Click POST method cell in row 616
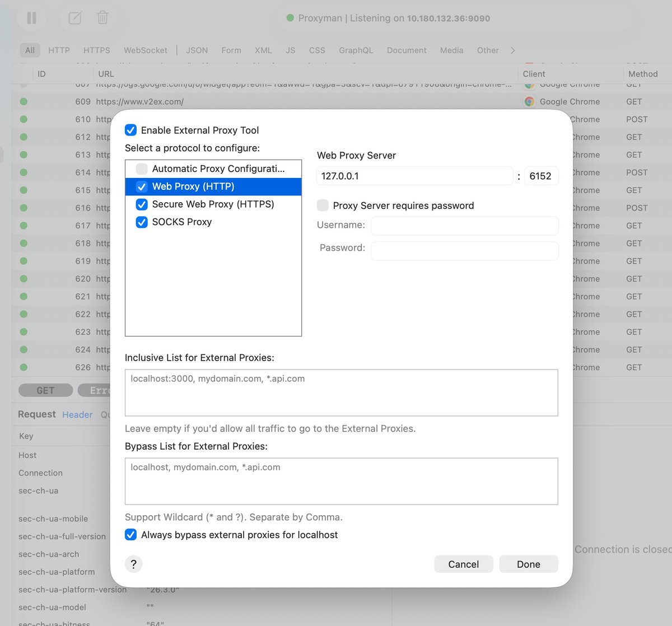The height and width of the screenshot is (626, 672). coord(637,208)
